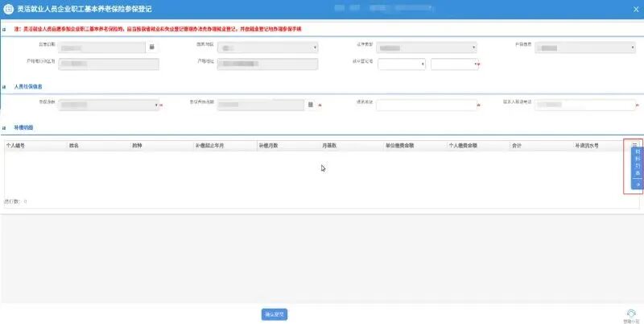The height and width of the screenshot is (324, 644).
Task: Click the 联系人联系电话 input field
Action: tap(585, 105)
